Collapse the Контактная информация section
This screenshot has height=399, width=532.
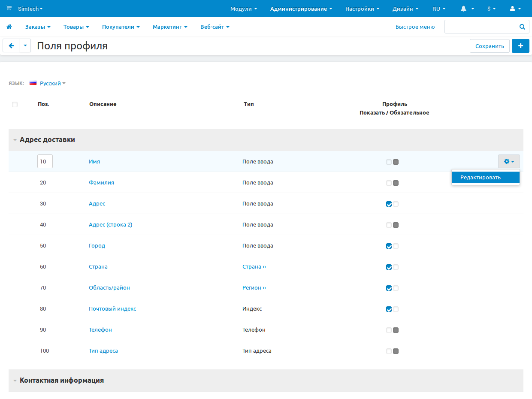coord(15,381)
